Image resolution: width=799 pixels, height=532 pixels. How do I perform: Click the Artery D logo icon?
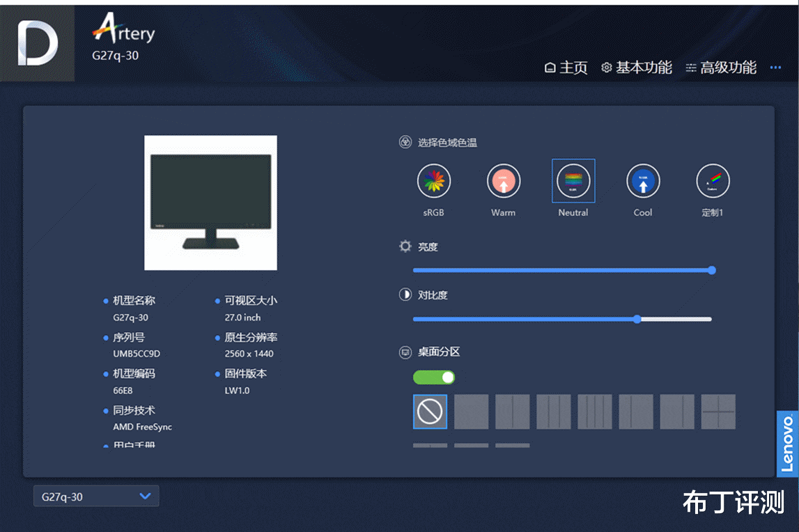(37, 43)
